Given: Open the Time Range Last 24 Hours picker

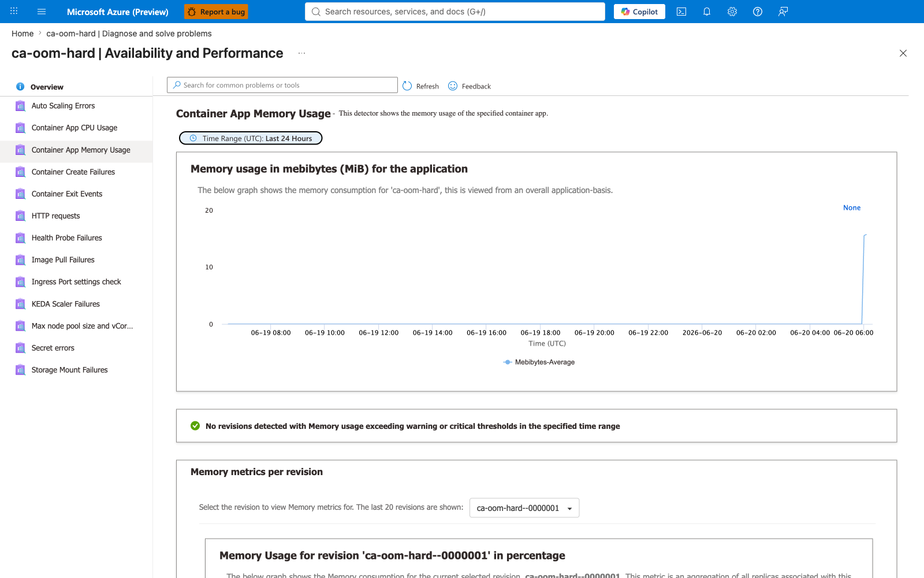Looking at the screenshot, I should click(251, 138).
